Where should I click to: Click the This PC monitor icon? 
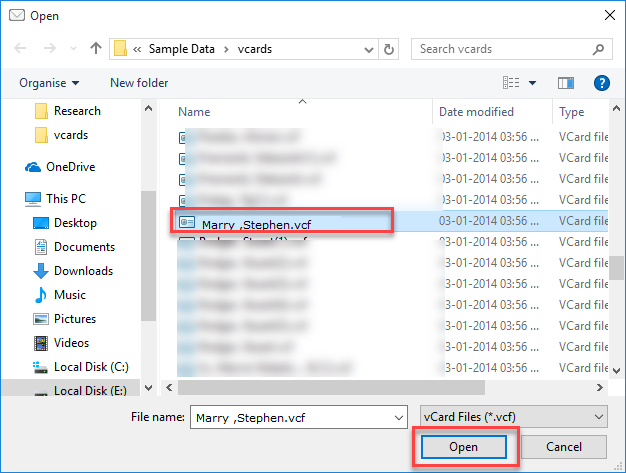pyautogui.click(x=33, y=199)
